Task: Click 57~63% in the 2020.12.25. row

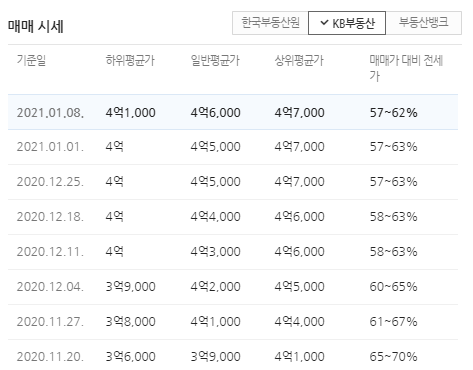Action: click(x=393, y=182)
